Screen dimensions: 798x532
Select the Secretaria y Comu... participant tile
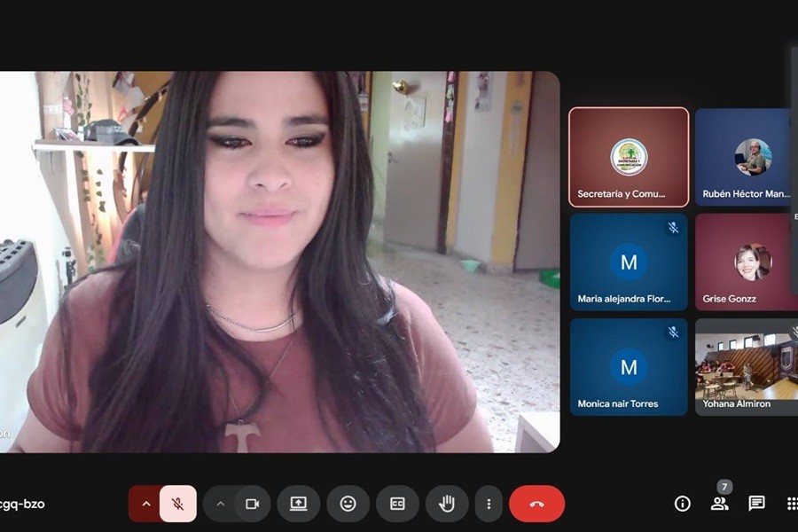(x=629, y=157)
